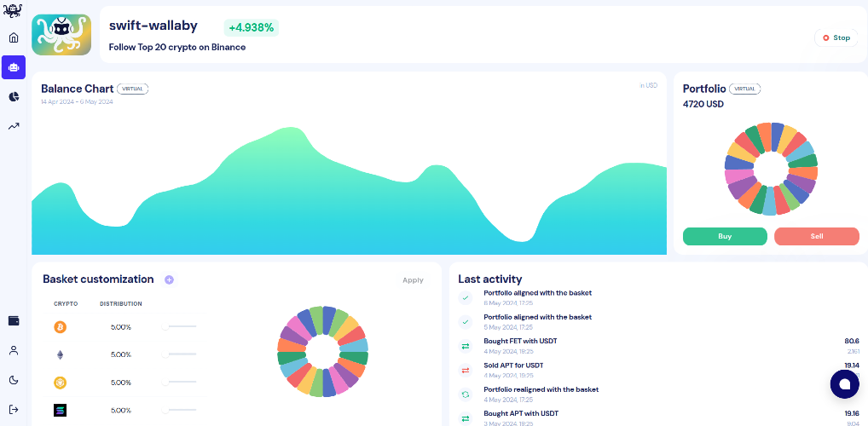Click the Bitcoin distribution slider
This screenshot has width=868, height=426.
[180, 326]
